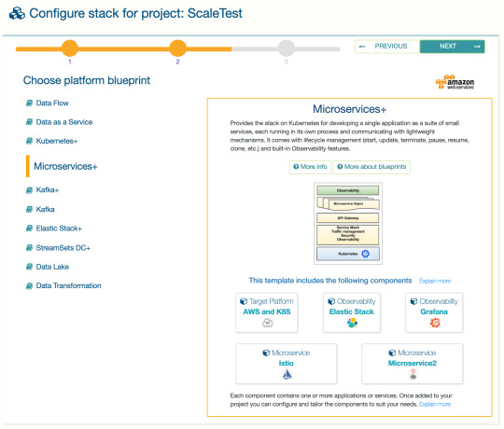The image size is (504, 429).
Task: Jump to step 1 on progress bar
Action: tap(70, 48)
